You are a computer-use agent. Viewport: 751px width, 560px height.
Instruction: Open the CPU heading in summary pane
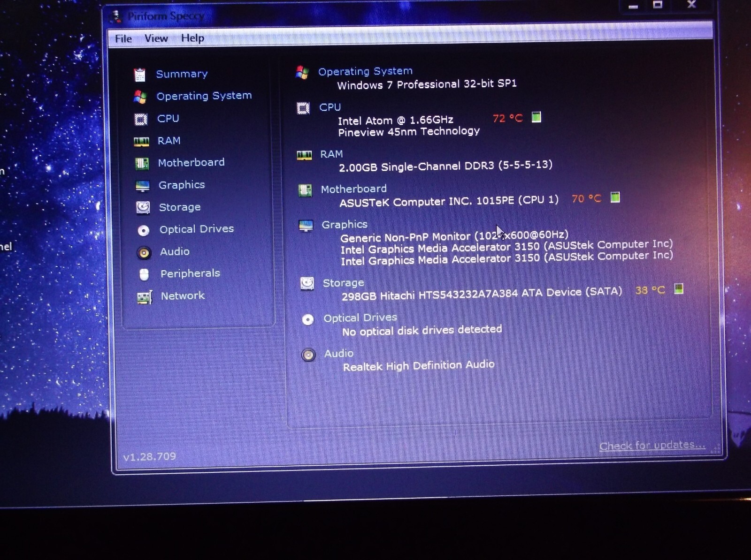click(x=330, y=107)
